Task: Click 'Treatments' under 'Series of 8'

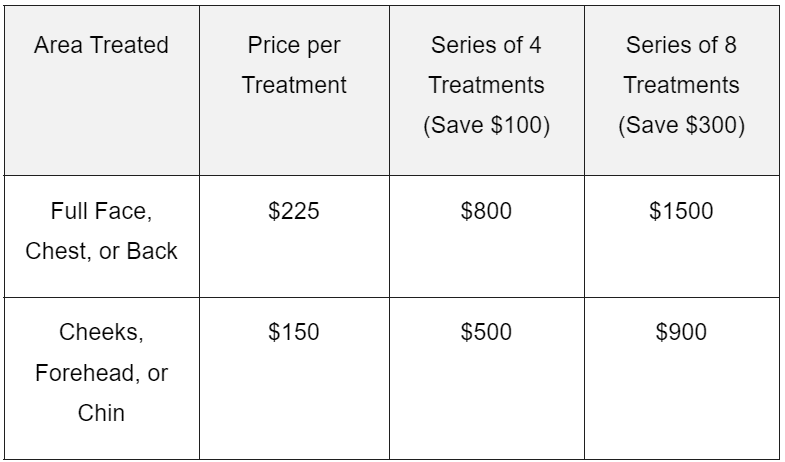Action: [681, 86]
